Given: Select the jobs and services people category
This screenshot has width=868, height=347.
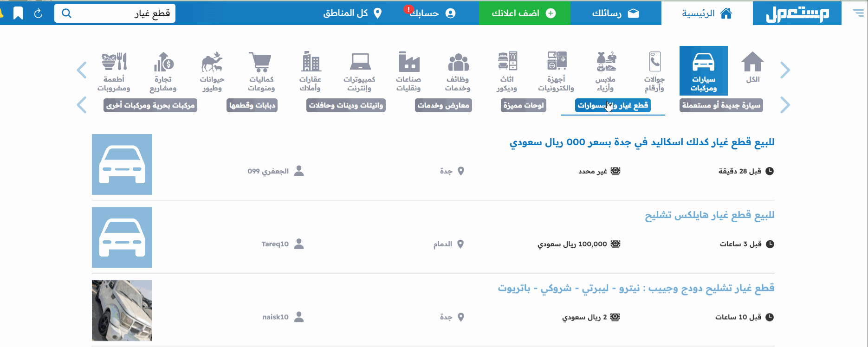Looking at the screenshot, I should (x=458, y=71).
